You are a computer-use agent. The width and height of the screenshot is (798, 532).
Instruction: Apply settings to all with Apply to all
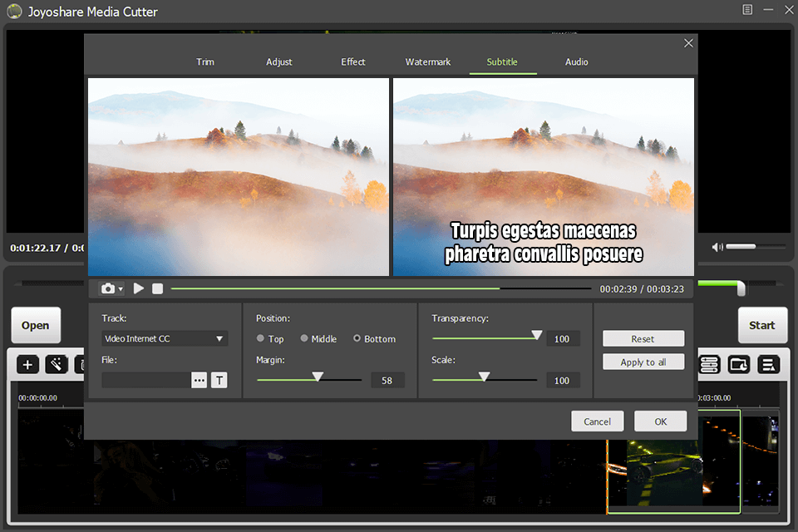(x=643, y=362)
